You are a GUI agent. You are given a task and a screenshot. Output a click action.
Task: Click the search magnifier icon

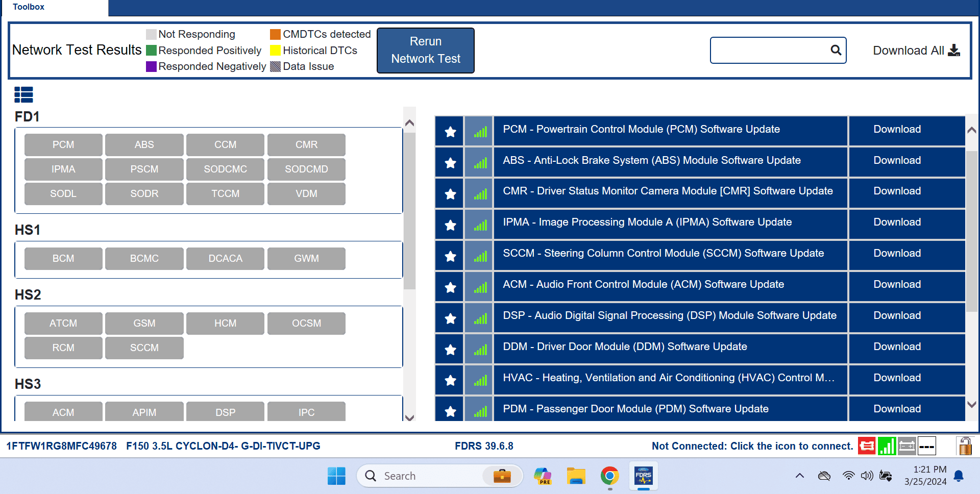836,50
